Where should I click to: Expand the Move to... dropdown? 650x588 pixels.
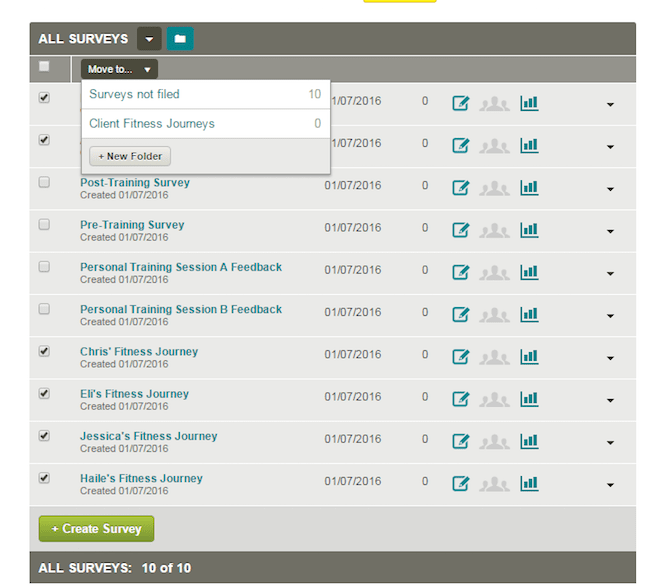coord(119,69)
